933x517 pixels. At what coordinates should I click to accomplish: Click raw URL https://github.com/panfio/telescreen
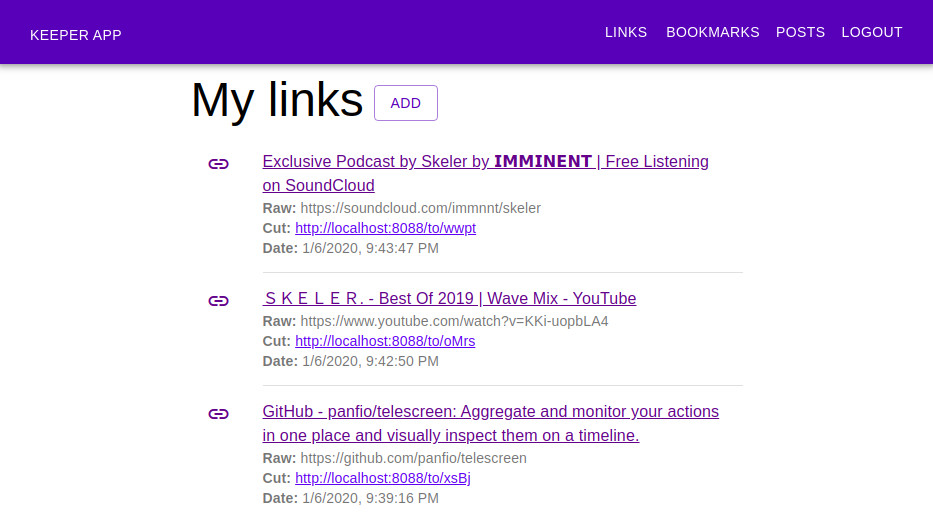pyautogui.click(x=414, y=458)
